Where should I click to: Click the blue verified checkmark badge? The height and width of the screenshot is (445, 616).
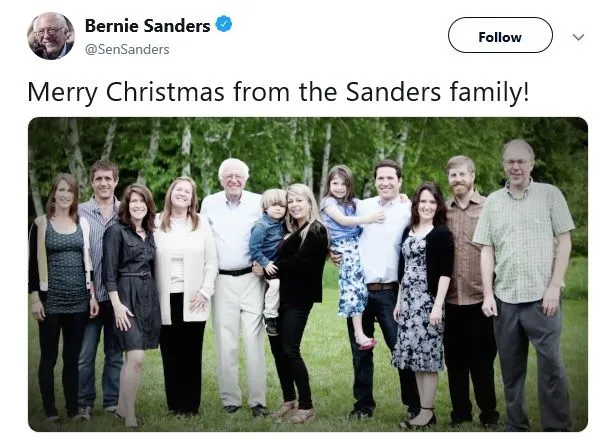(224, 24)
